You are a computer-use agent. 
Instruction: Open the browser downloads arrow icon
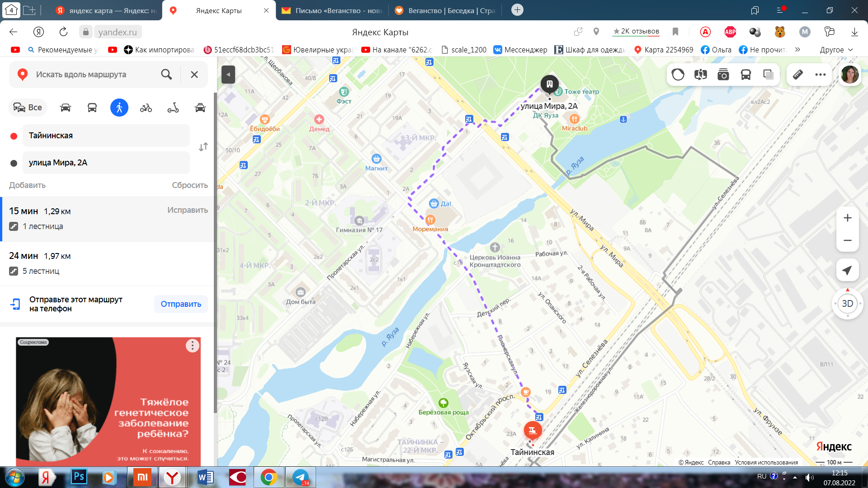tap(854, 32)
